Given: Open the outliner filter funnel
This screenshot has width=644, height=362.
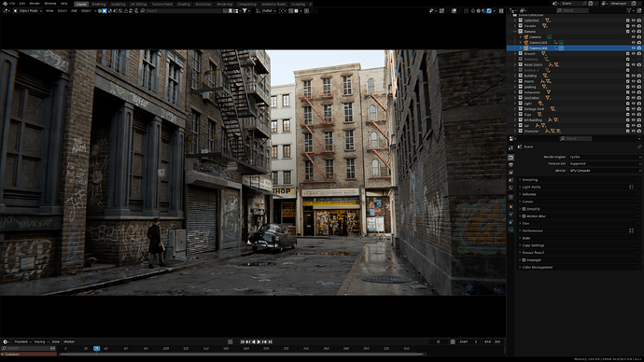Looking at the screenshot, I should click(629, 10).
